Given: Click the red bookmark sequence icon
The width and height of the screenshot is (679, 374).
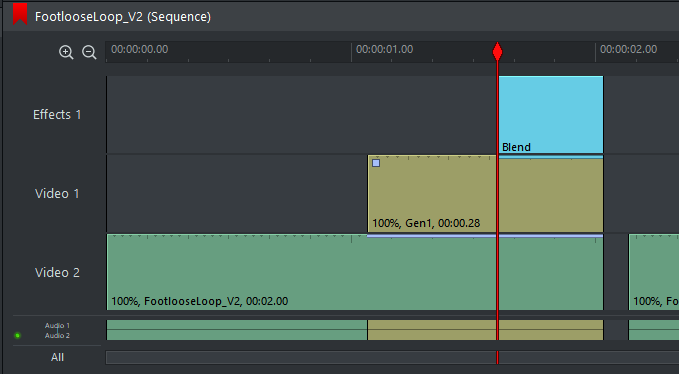Looking at the screenshot, I should click(20, 14).
